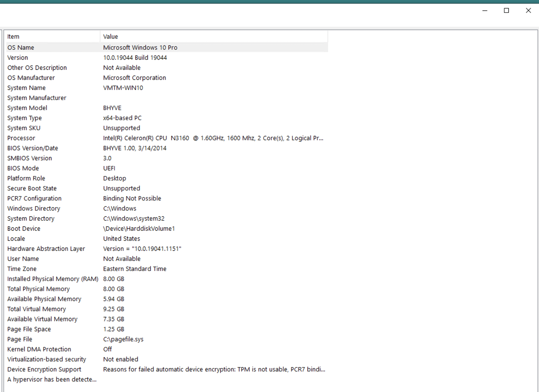539x392 pixels.
Task: Click the C:\pagefile.sys value
Action: [123, 340]
